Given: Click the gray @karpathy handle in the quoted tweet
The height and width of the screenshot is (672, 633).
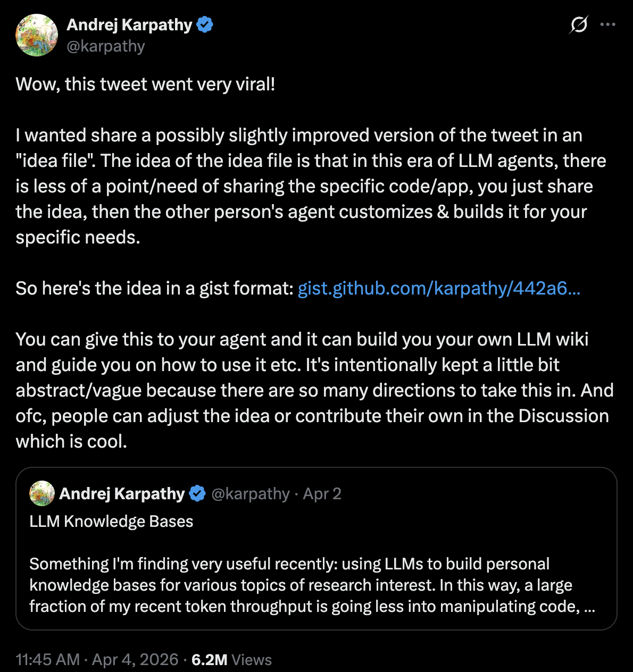Looking at the screenshot, I should (x=251, y=493).
